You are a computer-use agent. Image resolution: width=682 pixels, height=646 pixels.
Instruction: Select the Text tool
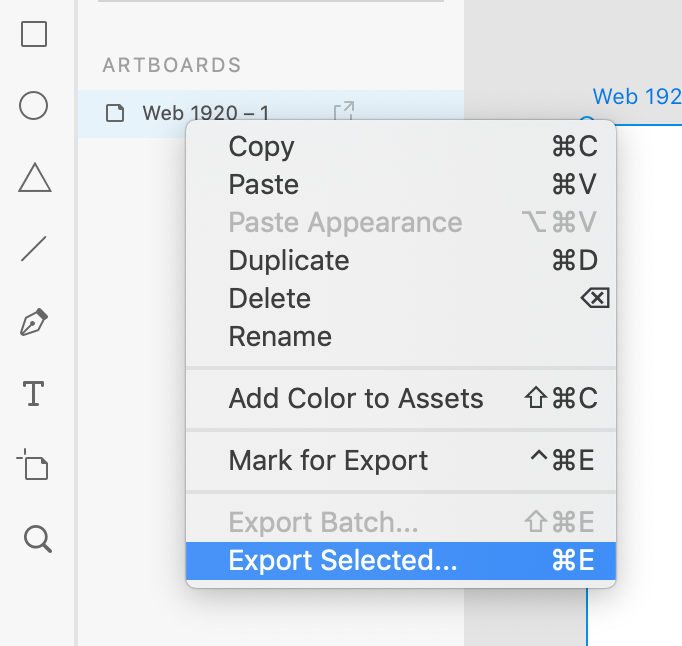[x=34, y=394]
